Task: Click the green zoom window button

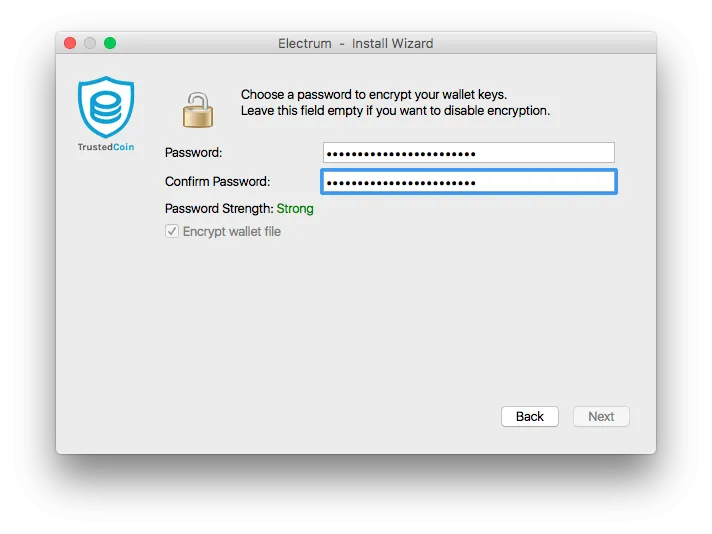Action: 110,43
